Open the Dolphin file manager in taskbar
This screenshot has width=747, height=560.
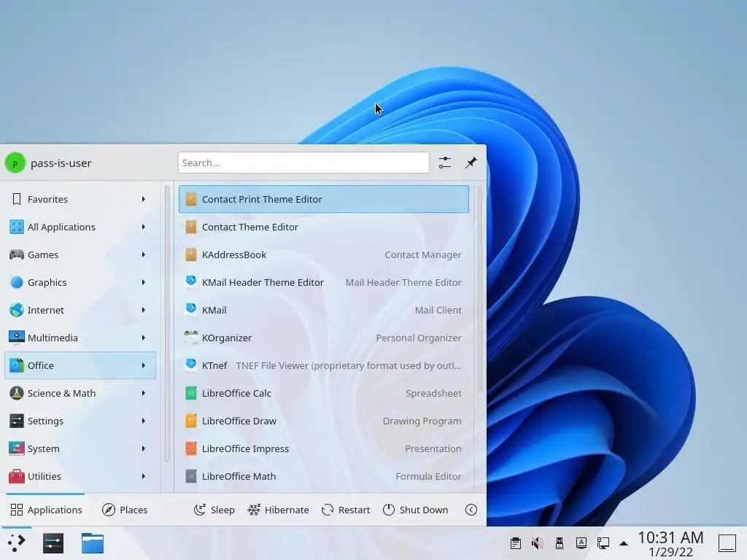pyautogui.click(x=93, y=542)
